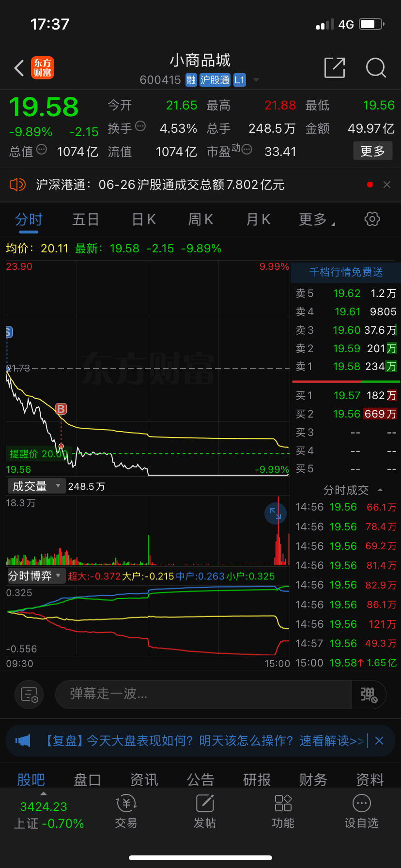Switch to the 周K chart tab

(200, 220)
